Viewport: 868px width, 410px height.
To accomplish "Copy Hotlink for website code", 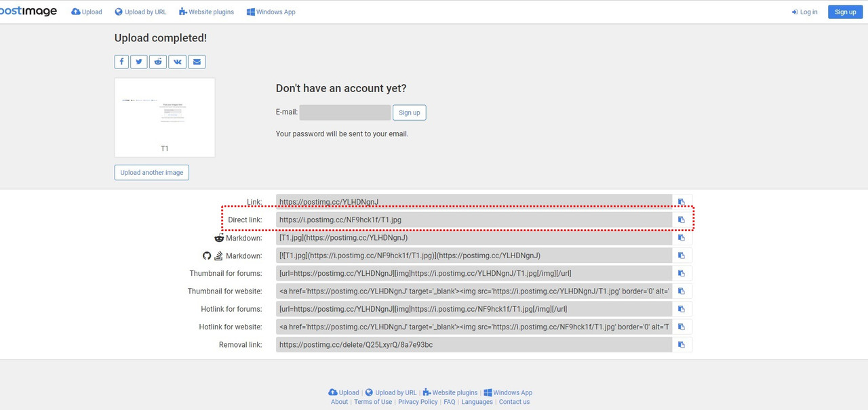I will (682, 327).
